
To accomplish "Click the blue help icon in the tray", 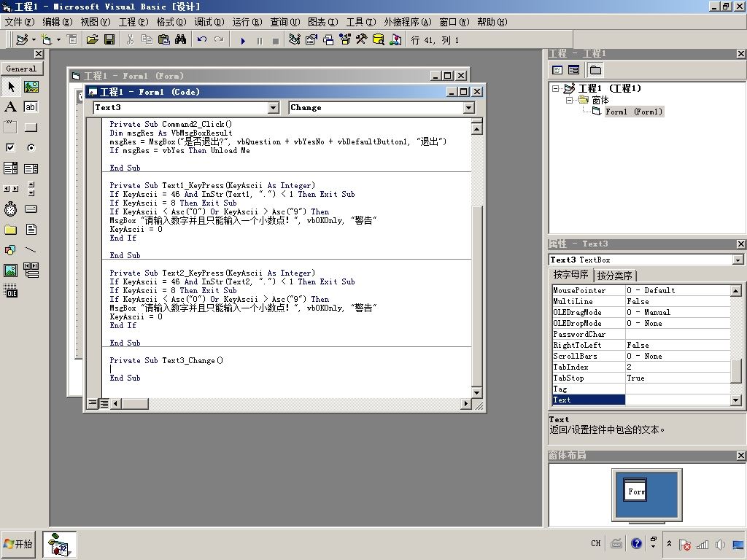I will tap(636, 543).
